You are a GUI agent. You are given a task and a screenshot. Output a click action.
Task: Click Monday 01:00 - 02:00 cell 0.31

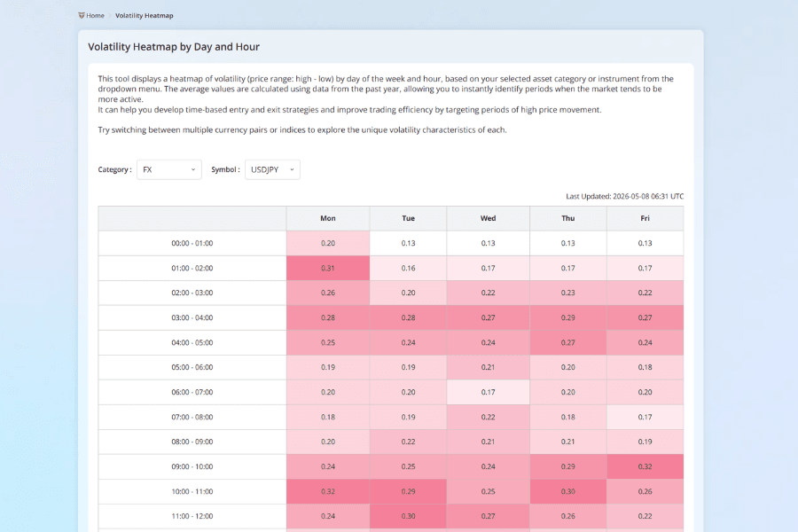tap(328, 269)
